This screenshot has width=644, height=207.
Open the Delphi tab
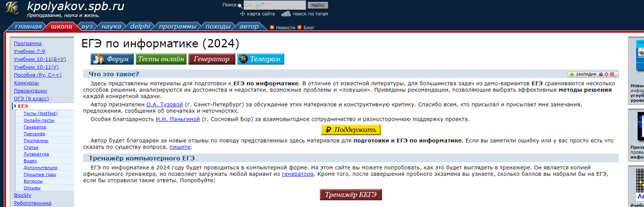click(x=141, y=26)
